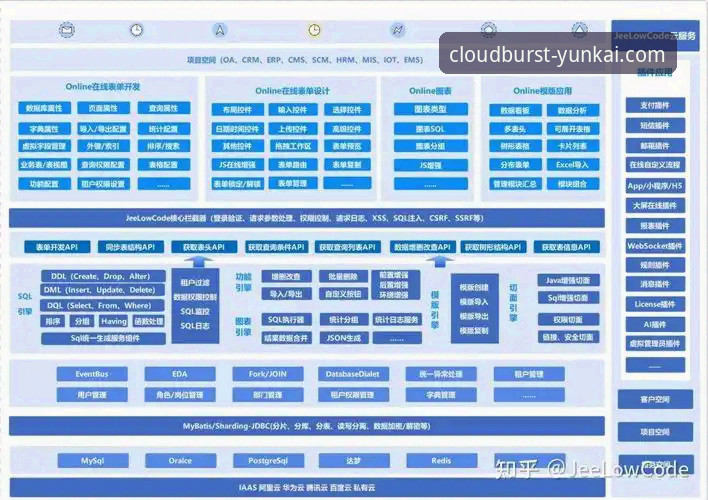This screenshot has width=708, height=500.
Task: Click the Sql增强切面 box
Action: [x=568, y=298]
